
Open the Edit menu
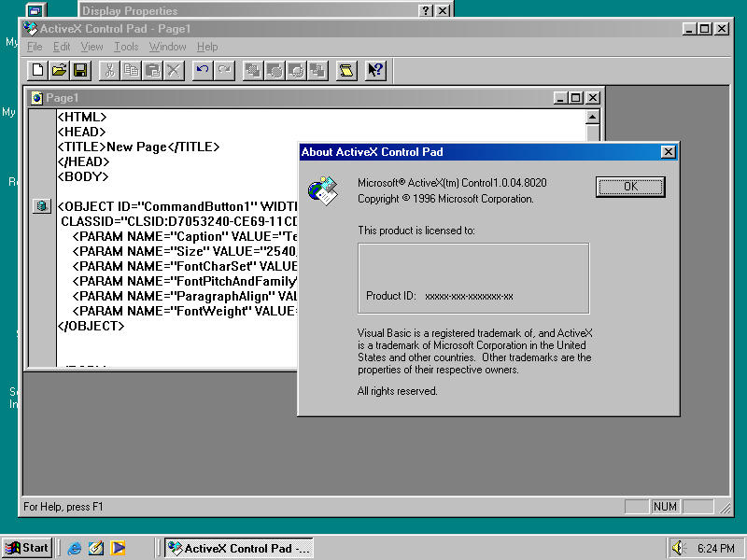click(x=62, y=47)
